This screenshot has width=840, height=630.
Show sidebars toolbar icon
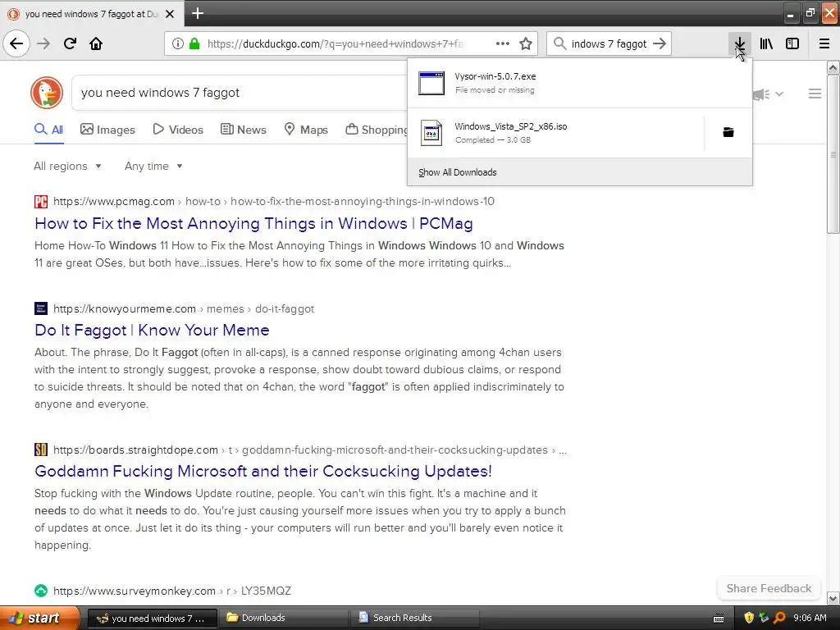pos(792,43)
